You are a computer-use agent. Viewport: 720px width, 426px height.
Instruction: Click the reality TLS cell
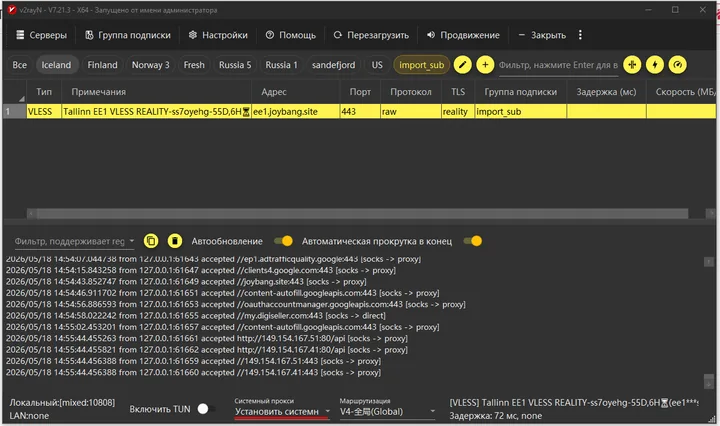pos(458,112)
